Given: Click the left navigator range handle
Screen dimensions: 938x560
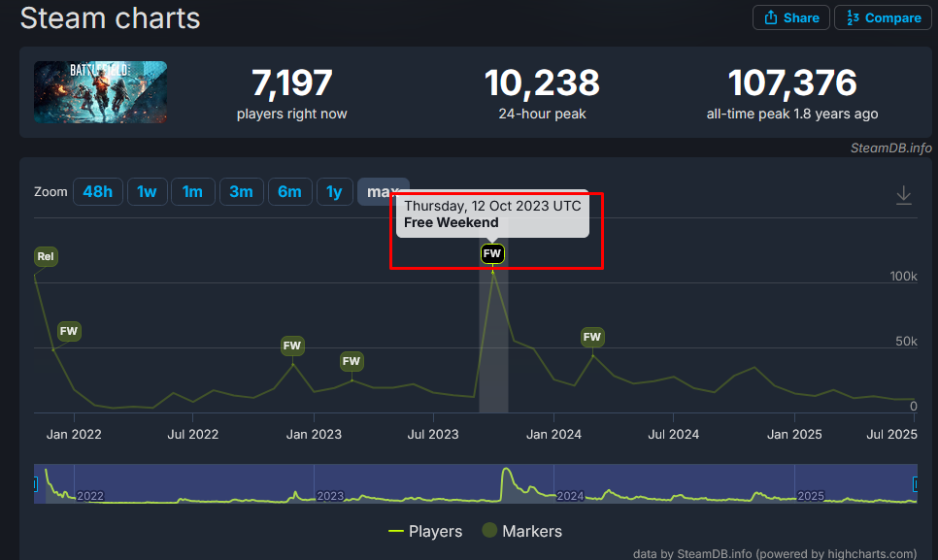Looking at the screenshot, I should click(x=35, y=484).
